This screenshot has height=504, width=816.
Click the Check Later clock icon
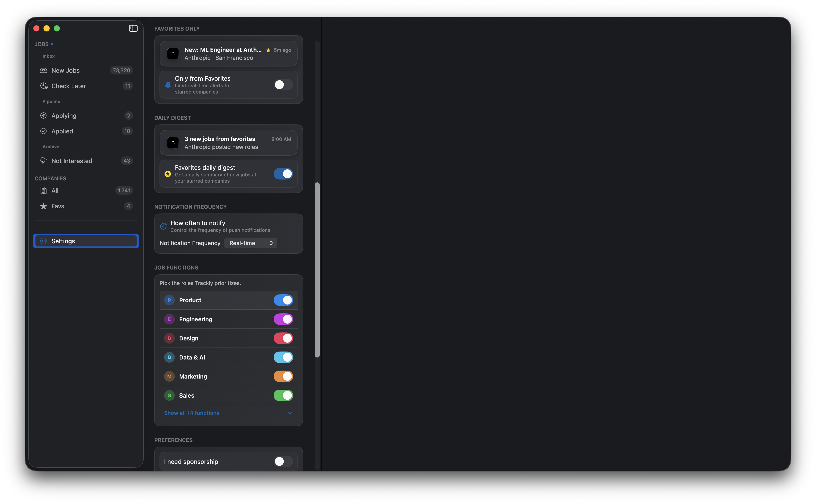click(43, 86)
